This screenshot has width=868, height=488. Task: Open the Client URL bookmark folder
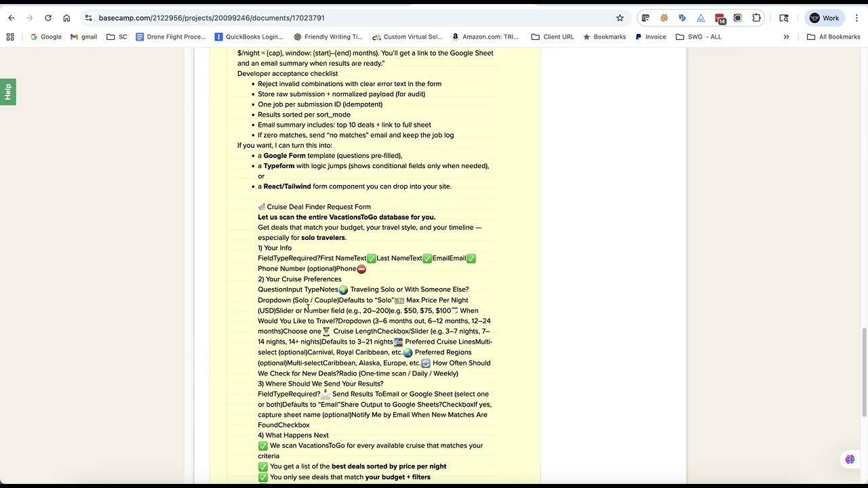click(552, 37)
